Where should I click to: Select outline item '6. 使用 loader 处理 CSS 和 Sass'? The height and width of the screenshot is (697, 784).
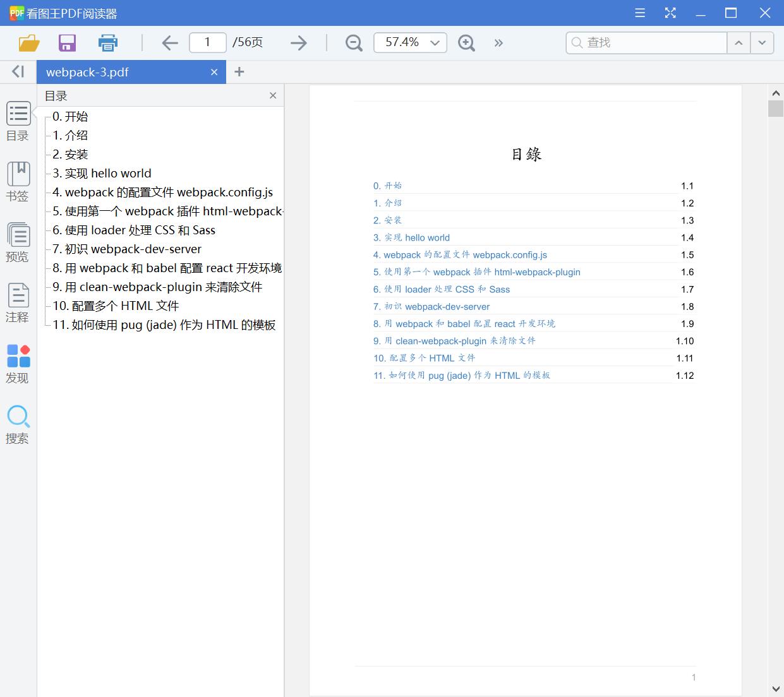tap(134, 230)
